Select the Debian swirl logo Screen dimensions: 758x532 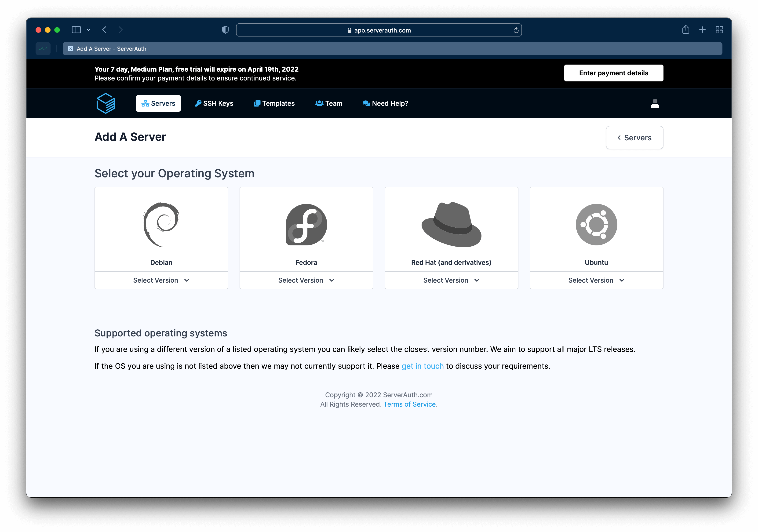pos(161,225)
